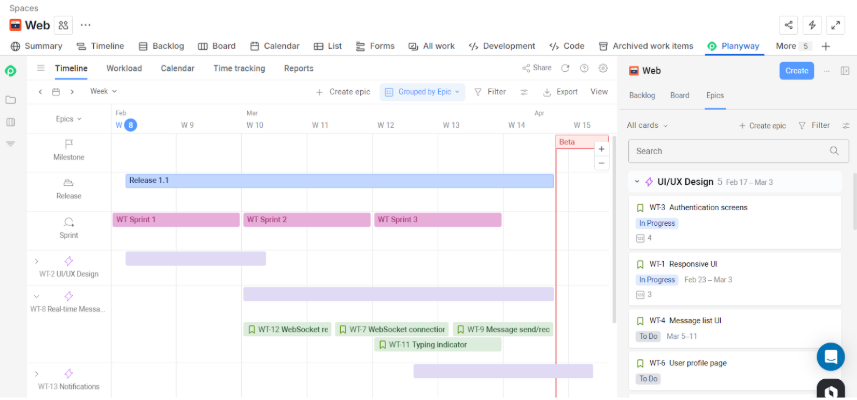Open the board columns icon in left sidebar
Viewport: 857px width, 400px height.
[10, 122]
